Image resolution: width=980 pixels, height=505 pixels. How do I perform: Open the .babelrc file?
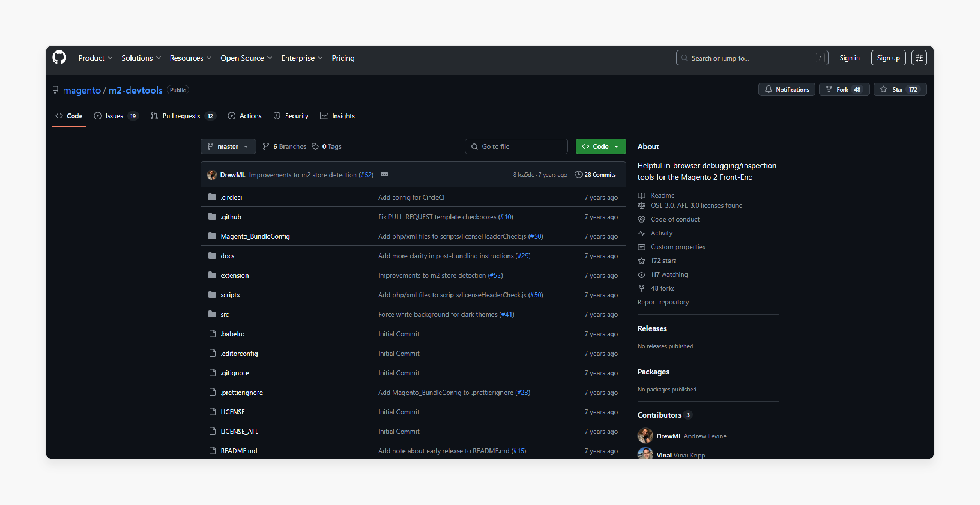click(x=232, y=334)
